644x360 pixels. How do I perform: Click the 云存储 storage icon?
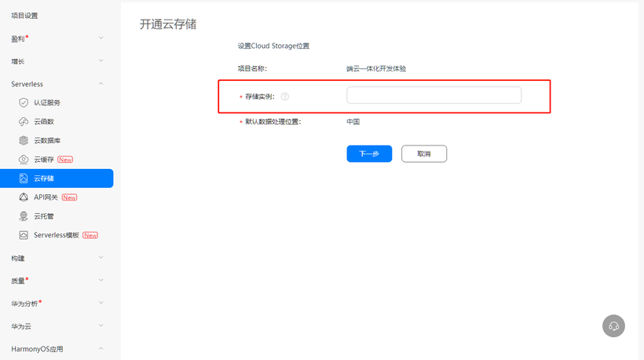coord(24,178)
